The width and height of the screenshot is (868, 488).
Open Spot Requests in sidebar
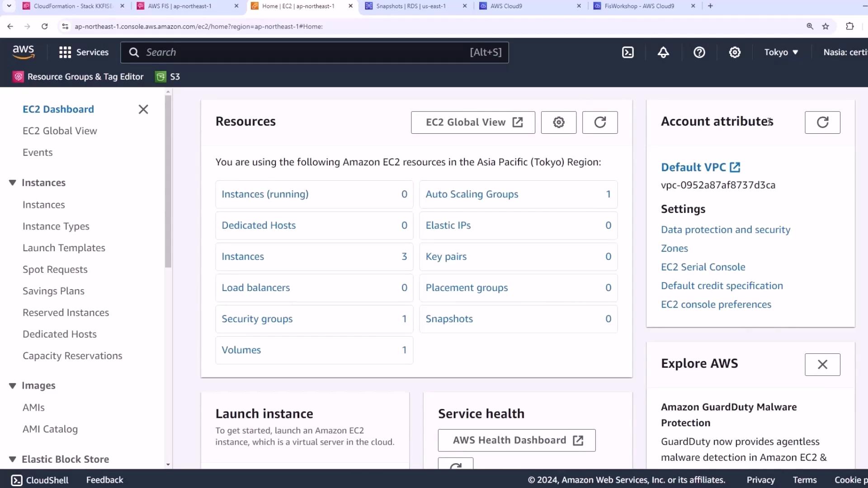pyautogui.click(x=55, y=270)
